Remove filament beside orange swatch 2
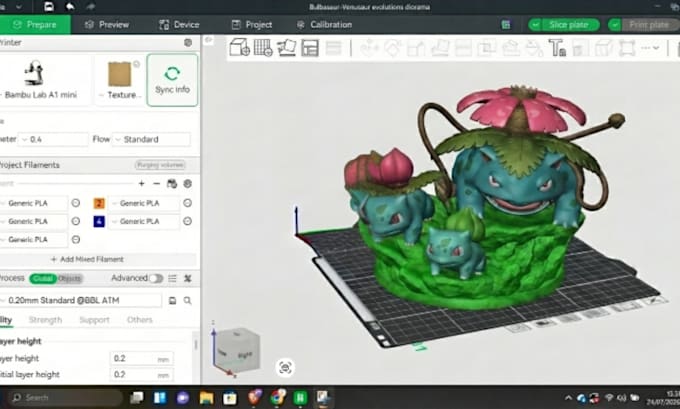680x409 pixels. point(187,203)
